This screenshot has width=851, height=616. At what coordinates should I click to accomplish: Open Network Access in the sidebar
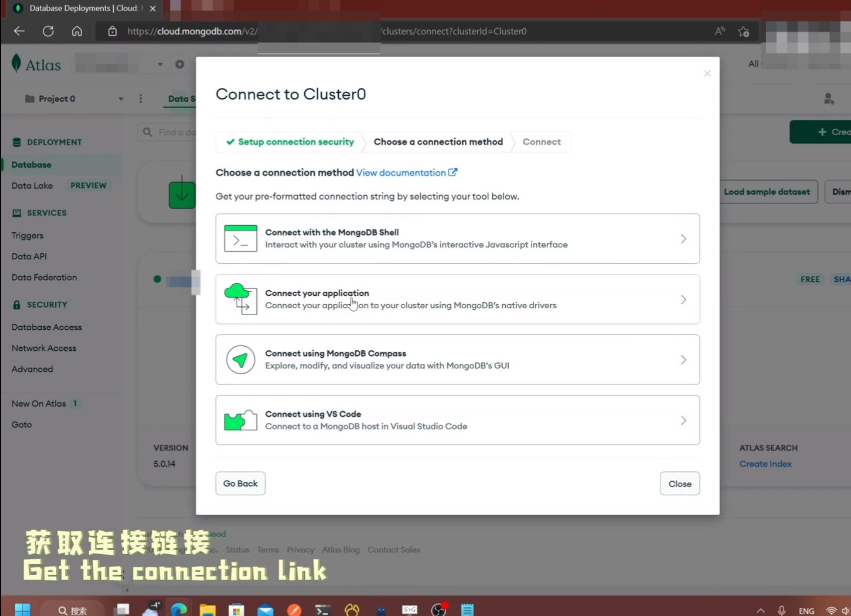click(44, 348)
